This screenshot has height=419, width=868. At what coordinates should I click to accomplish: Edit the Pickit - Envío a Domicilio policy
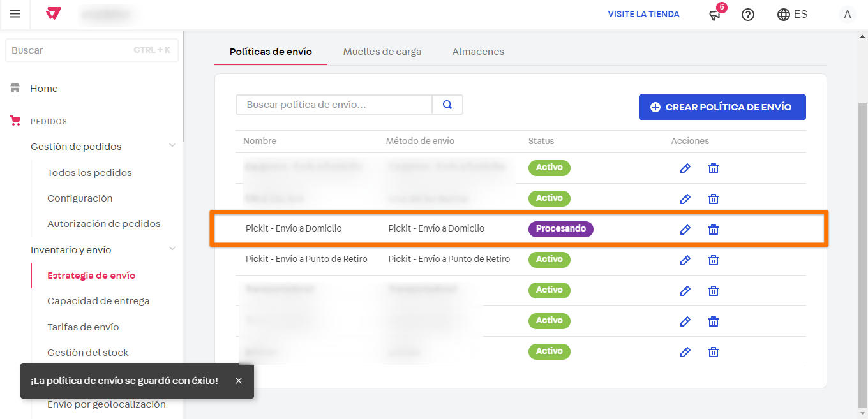pos(685,229)
